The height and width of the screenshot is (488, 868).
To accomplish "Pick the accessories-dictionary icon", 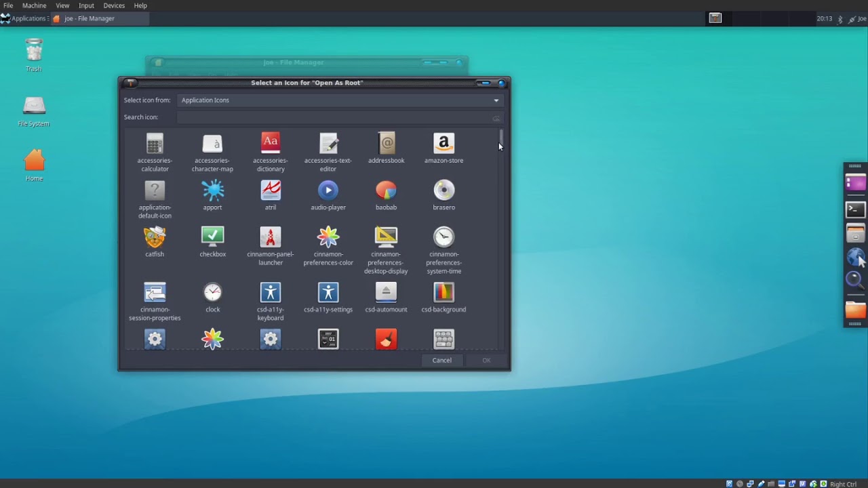I will click(271, 143).
